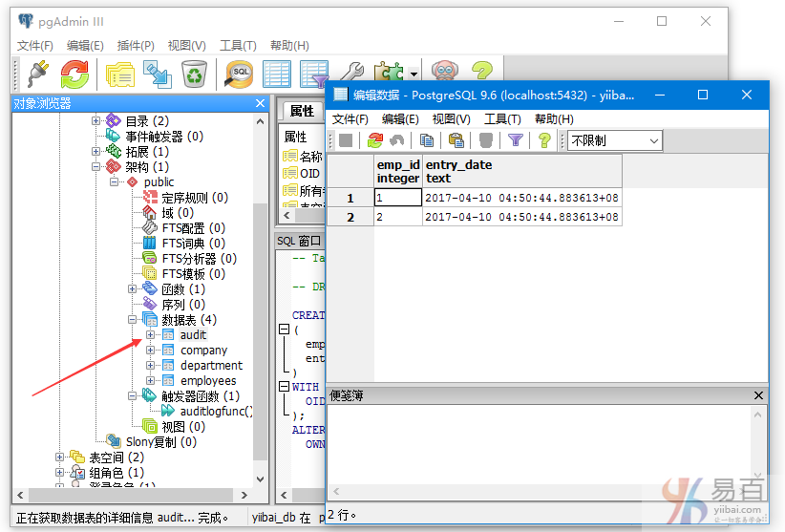Click the view data grid icon
Viewport: 785px width, 532px height.
[276, 74]
